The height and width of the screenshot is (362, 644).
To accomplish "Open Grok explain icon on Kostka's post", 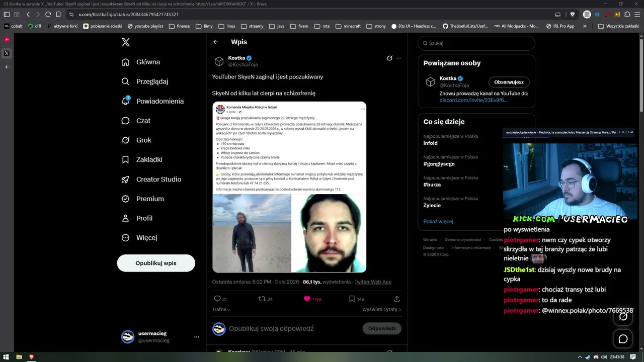I will (389, 58).
